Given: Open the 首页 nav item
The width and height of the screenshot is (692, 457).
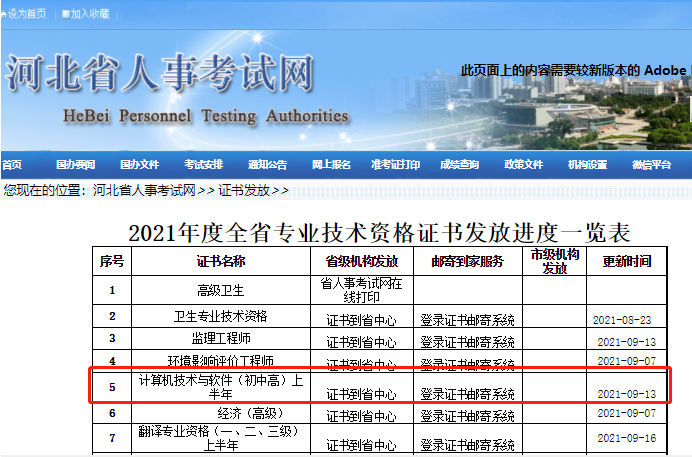Looking at the screenshot, I should [12, 165].
